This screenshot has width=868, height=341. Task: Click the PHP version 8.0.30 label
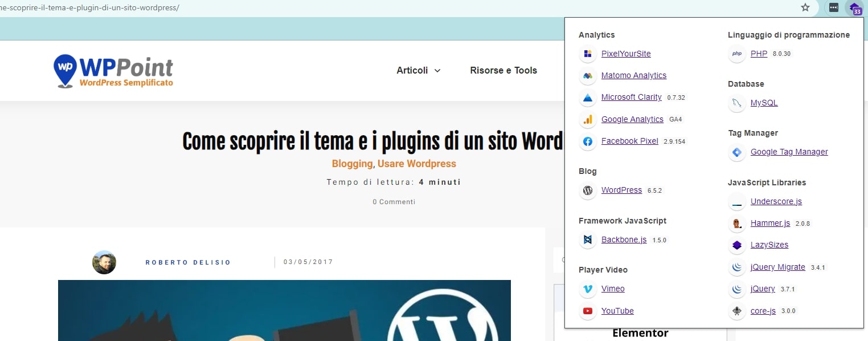point(781,54)
